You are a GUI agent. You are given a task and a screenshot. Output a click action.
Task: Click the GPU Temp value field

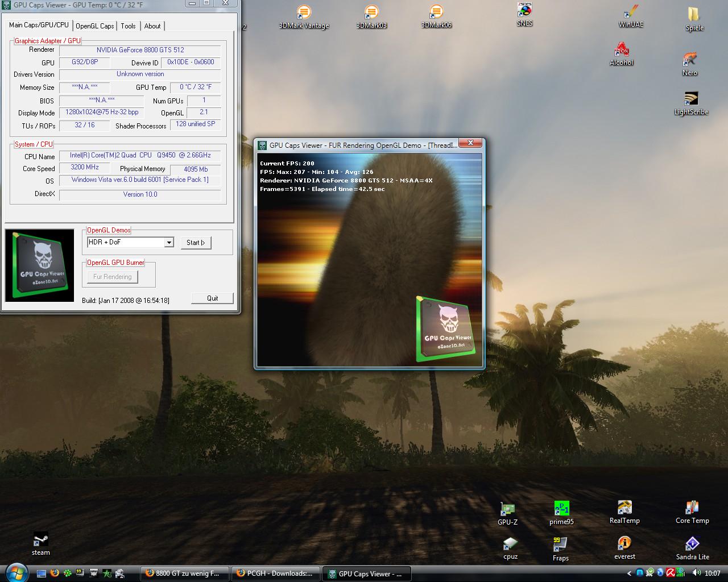(196, 87)
